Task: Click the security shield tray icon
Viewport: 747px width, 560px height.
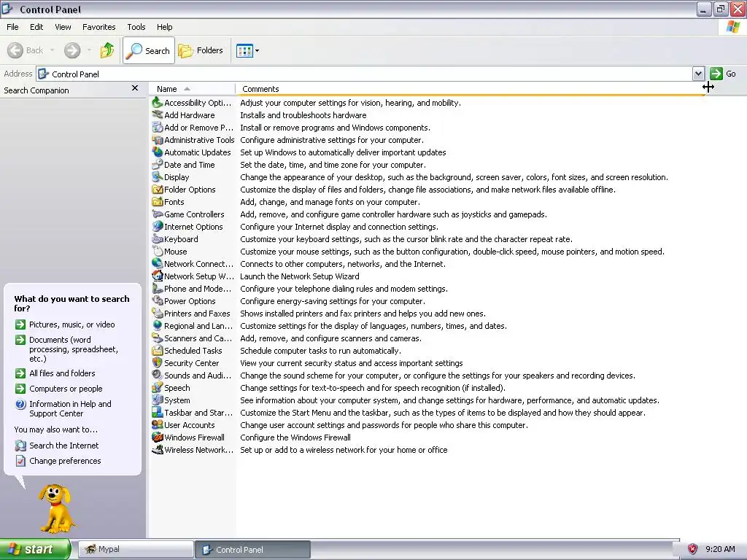Action: pos(693,549)
